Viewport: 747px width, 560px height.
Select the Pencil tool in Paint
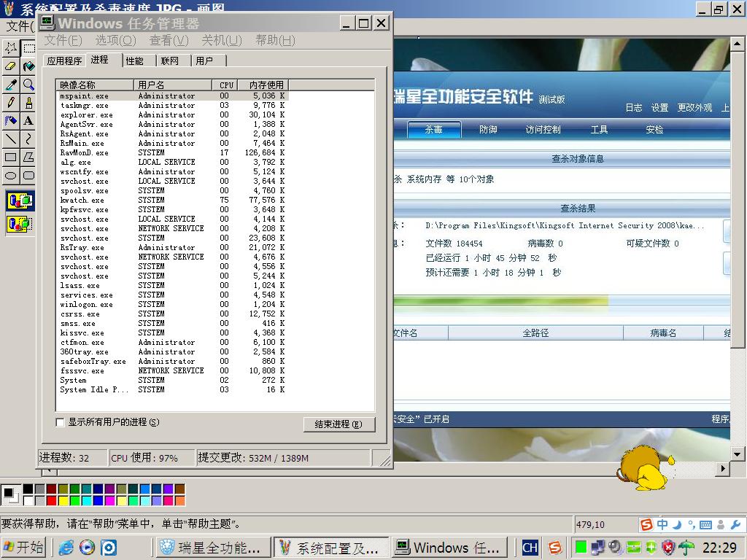11,102
